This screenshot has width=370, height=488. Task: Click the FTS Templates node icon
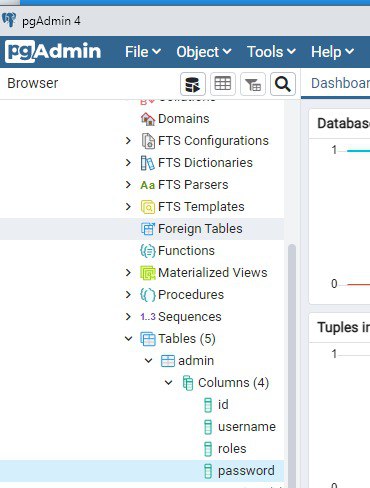pos(148,207)
